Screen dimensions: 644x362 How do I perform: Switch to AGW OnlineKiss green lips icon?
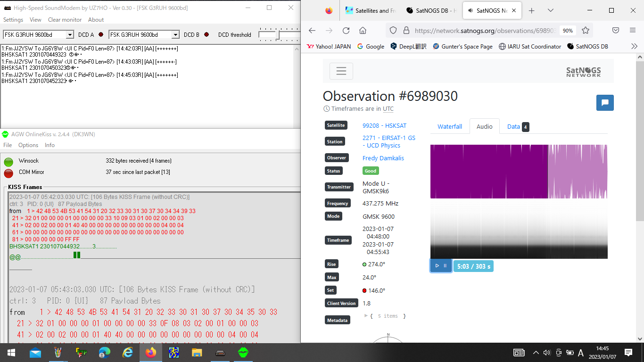(243, 353)
